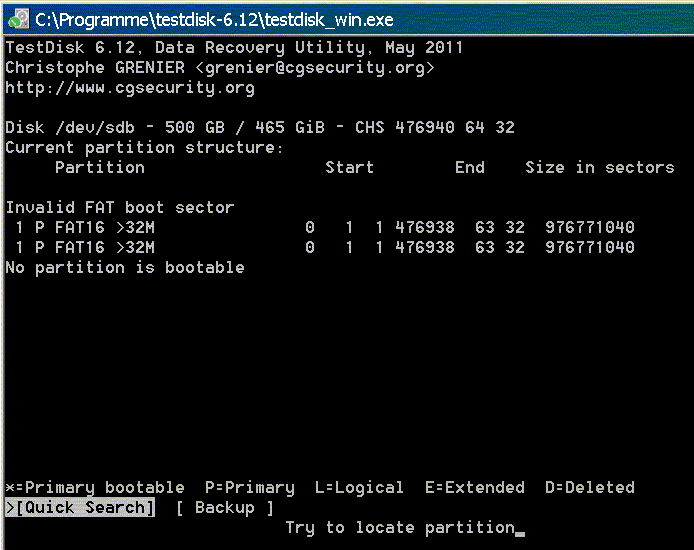Select the Quick Search option
The image size is (694, 550).
80,508
